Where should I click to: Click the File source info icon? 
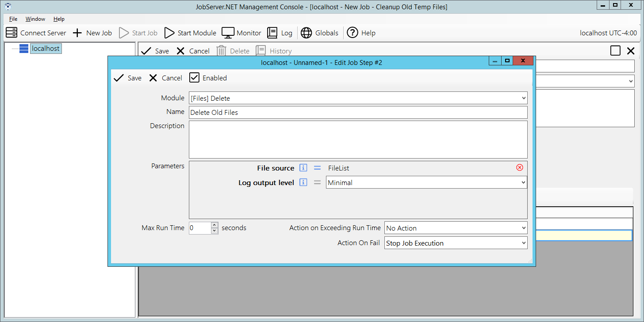[303, 168]
